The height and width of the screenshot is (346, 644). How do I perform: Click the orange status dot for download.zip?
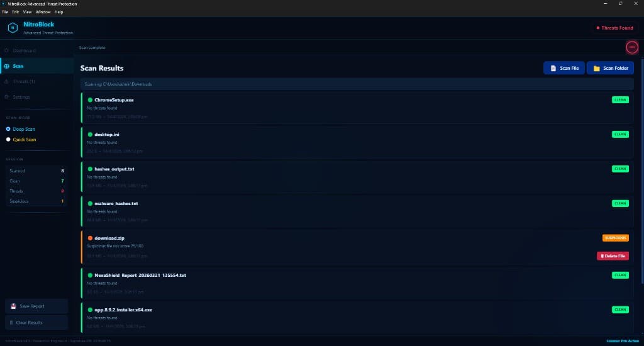pos(90,238)
